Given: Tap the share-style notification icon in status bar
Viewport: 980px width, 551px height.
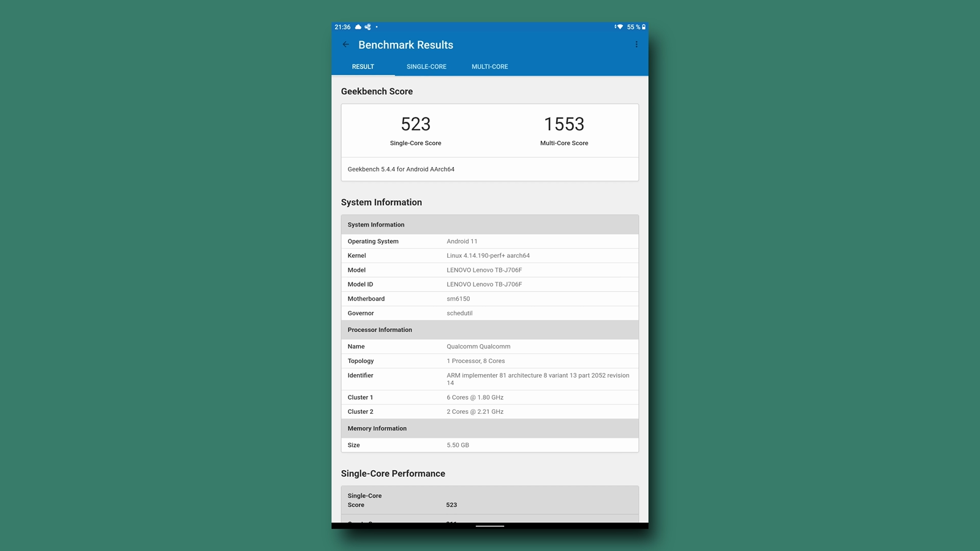Looking at the screenshot, I should pos(367,27).
